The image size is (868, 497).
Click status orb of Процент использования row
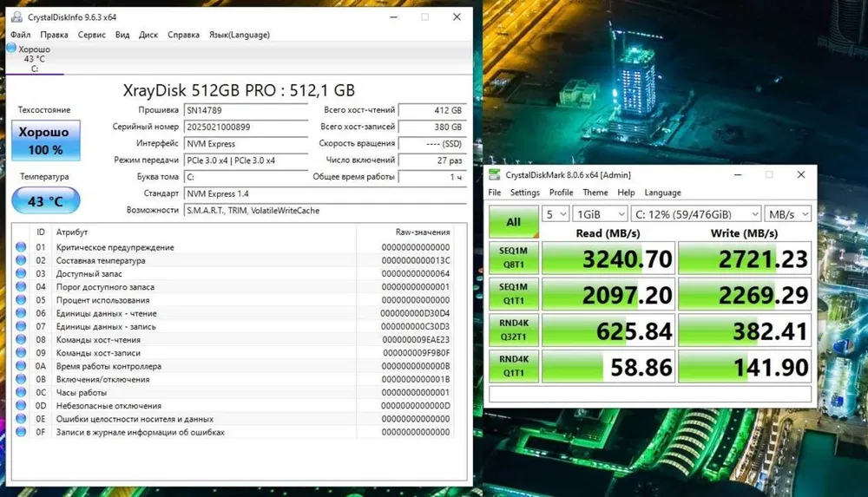(21, 300)
